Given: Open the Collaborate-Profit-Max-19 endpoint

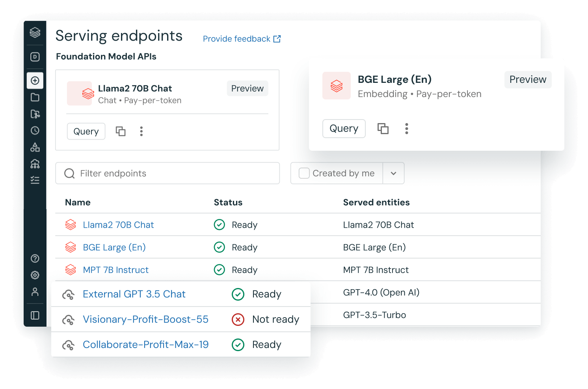Looking at the screenshot, I should tap(146, 344).
